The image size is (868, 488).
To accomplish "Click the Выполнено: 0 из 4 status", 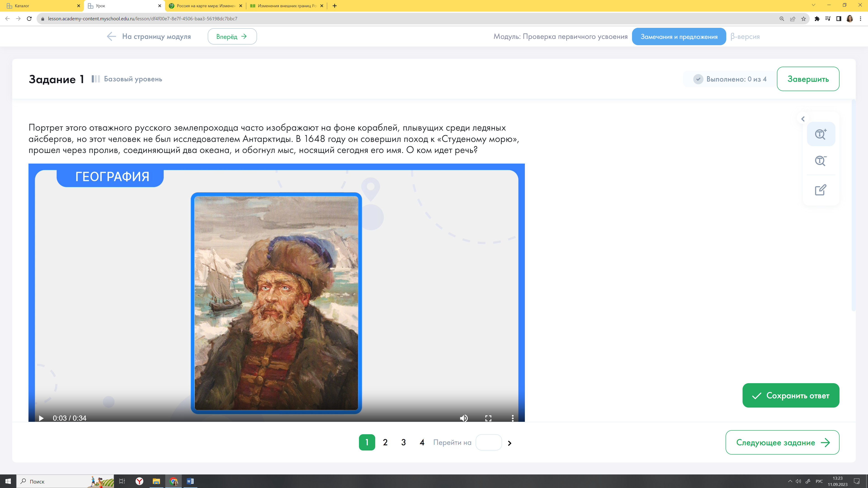I will [x=730, y=79].
